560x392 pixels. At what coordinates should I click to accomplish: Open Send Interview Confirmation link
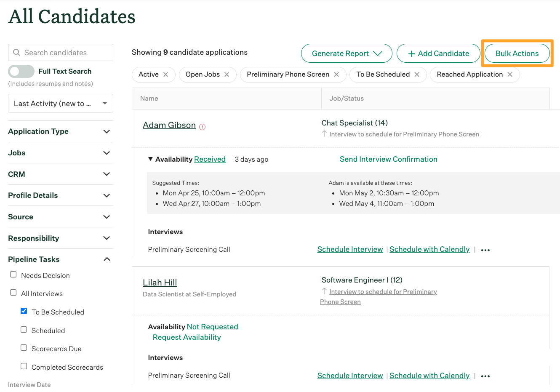pos(388,159)
